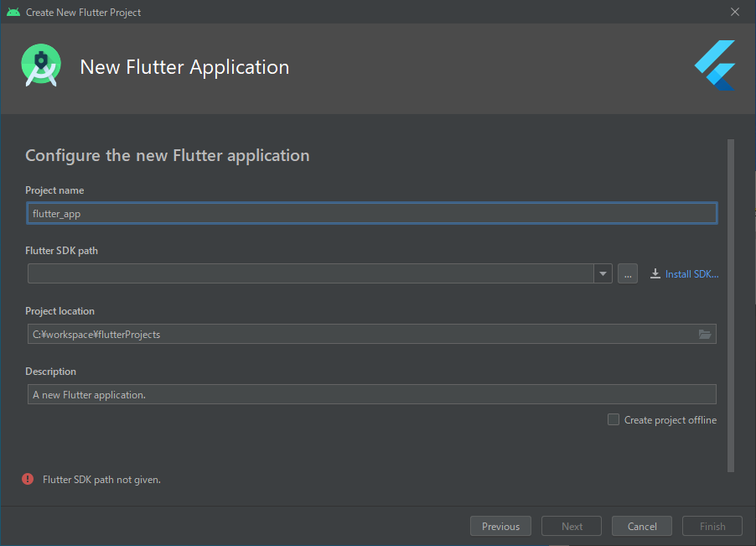Edit the Description field text
Image resolution: width=756 pixels, height=546 pixels.
coord(372,394)
